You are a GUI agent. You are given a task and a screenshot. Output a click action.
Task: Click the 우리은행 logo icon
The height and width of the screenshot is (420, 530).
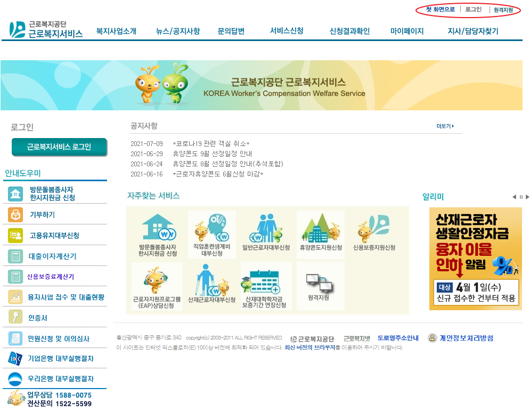point(15,379)
